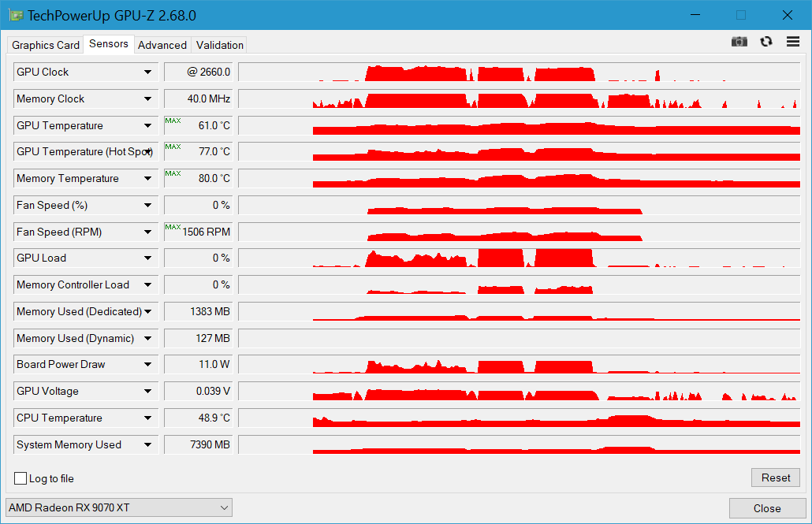Screen dimensions: 812x524
Task: Click the GPU Clock value 2660.0
Action: tap(199, 72)
